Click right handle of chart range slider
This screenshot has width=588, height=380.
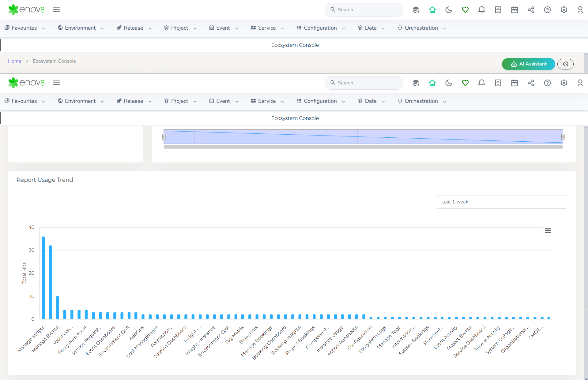[x=563, y=137]
